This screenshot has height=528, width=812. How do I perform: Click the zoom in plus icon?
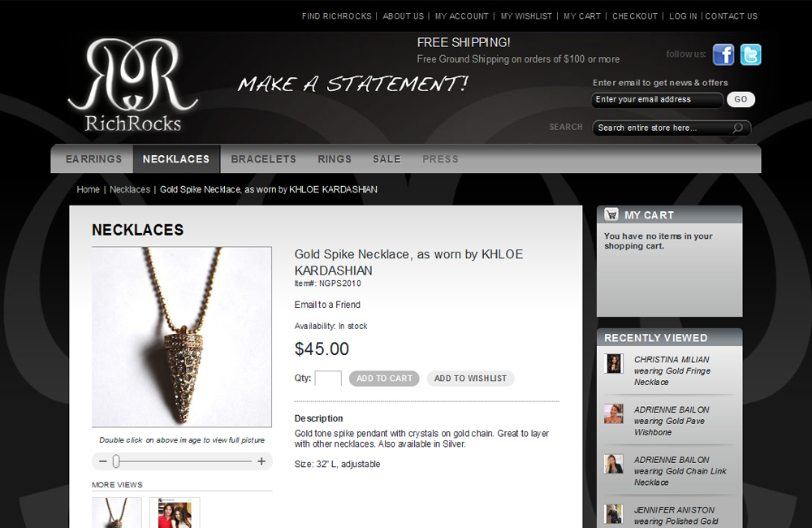click(261, 461)
